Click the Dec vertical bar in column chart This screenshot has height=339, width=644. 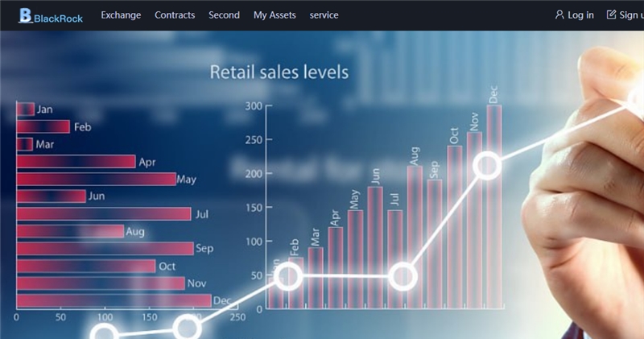[493, 205]
